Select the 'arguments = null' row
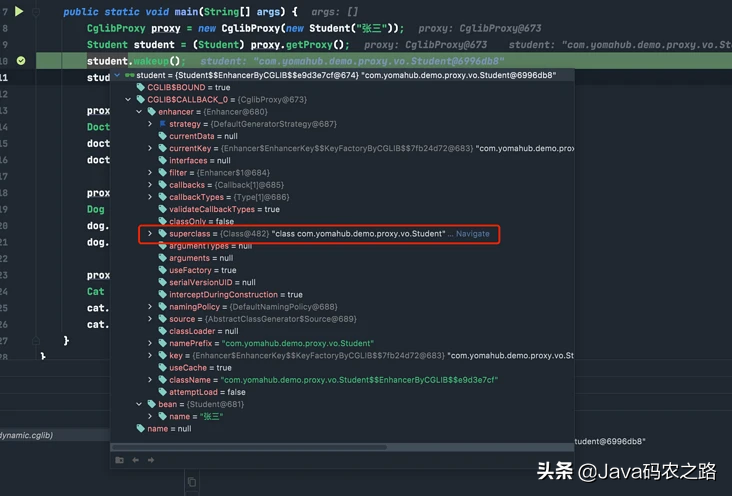The width and height of the screenshot is (732, 496). coord(342,258)
